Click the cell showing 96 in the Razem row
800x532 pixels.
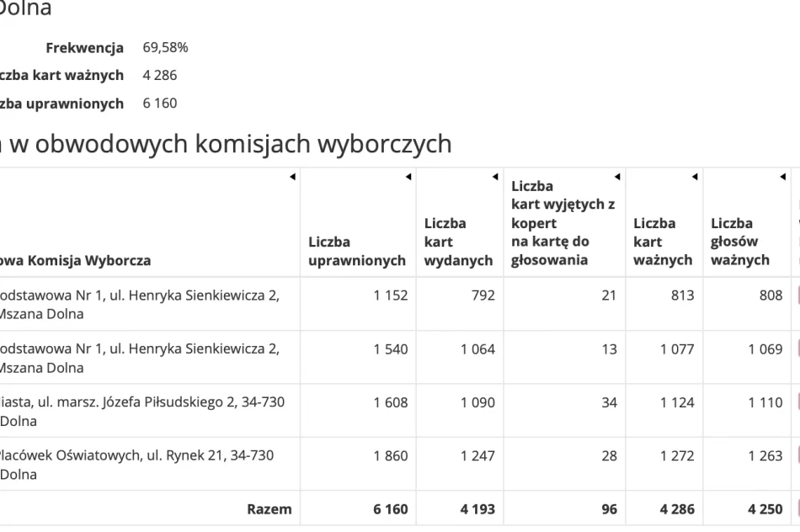tap(607, 509)
